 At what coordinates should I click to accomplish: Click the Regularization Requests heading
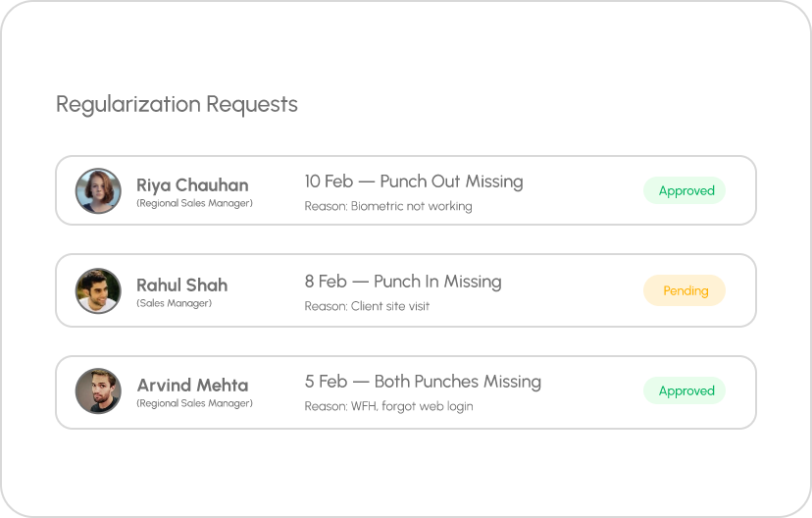177,104
